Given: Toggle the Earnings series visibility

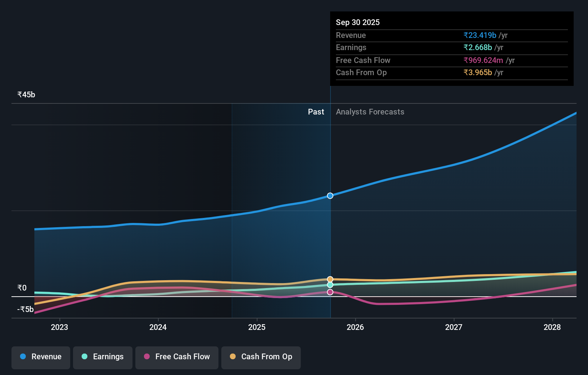Looking at the screenshot, I should 102,357.
